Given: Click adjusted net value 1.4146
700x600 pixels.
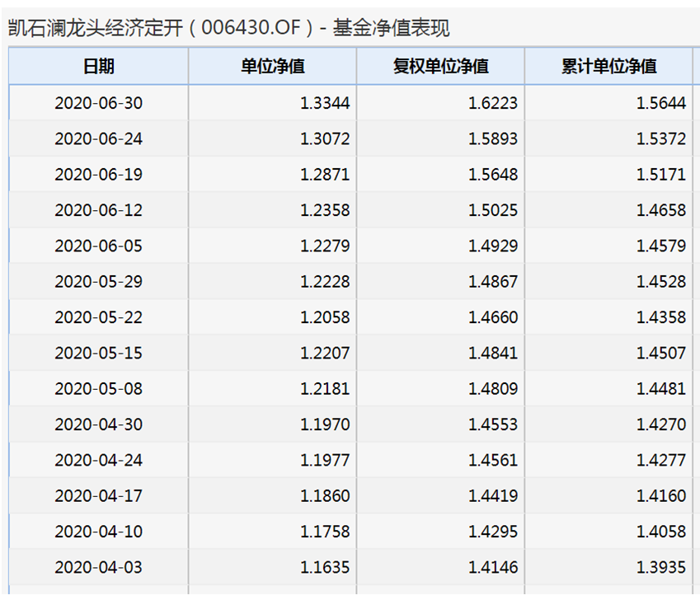Looking at the screenshot, I should pos(493,567).
